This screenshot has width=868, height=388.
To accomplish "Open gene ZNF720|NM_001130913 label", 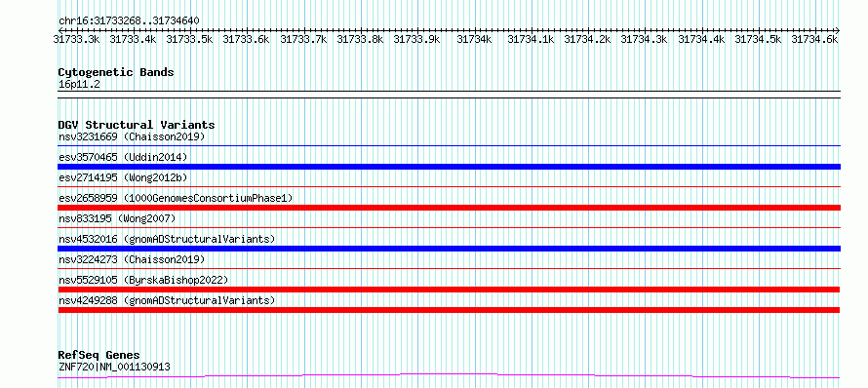I will 114,367.
